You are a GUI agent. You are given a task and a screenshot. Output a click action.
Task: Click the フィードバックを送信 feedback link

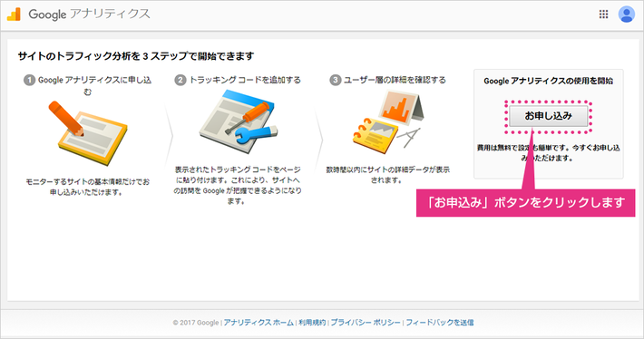440,323
